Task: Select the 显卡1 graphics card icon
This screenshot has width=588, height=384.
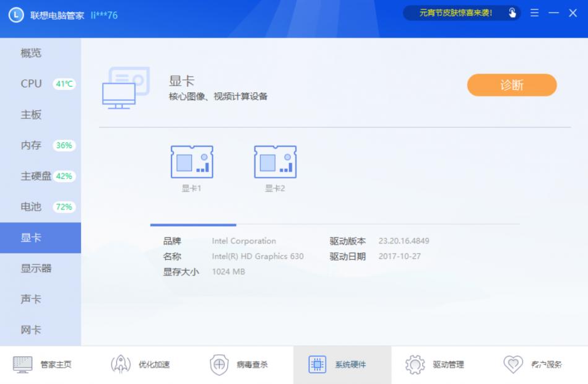Action: [x=193, y=163]
